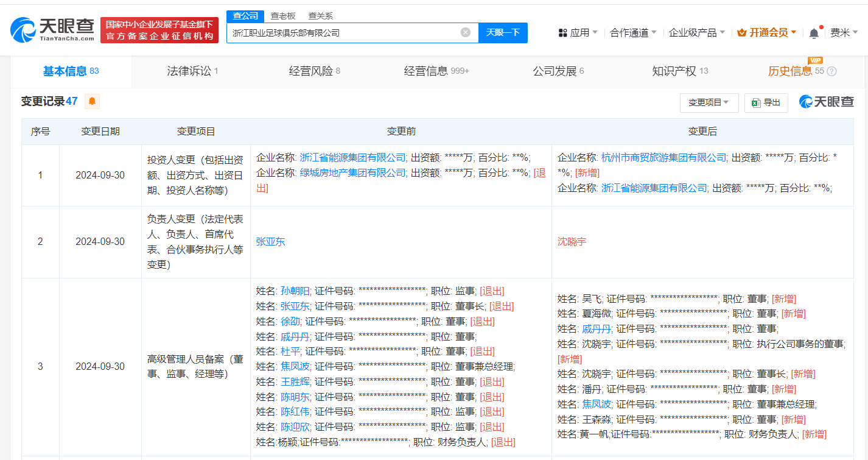Click inside the company search input field
The height and width of the screenshot is (460, 868).
(341, 32)
